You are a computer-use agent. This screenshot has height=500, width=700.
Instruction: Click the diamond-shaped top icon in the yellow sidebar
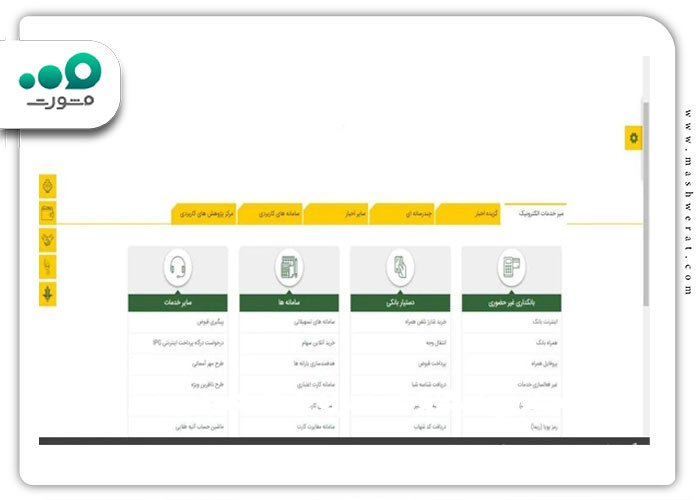point(48,186)
